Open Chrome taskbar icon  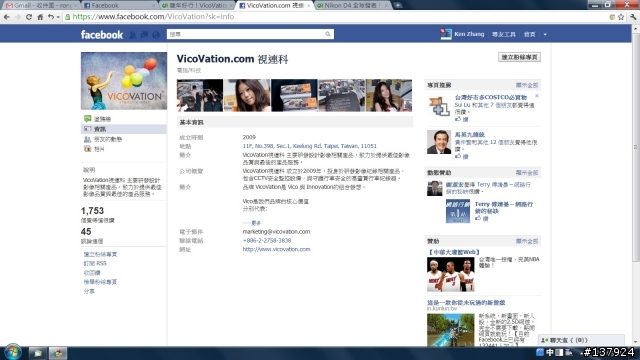(x=58, y=353)
